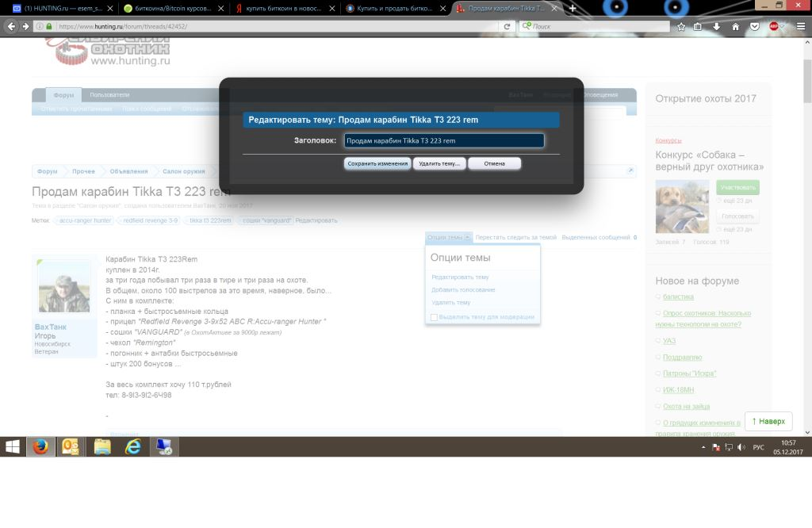Go to the browser Home icon
The width and height of the screenshot is (812, 528).
tap(735, 26)
